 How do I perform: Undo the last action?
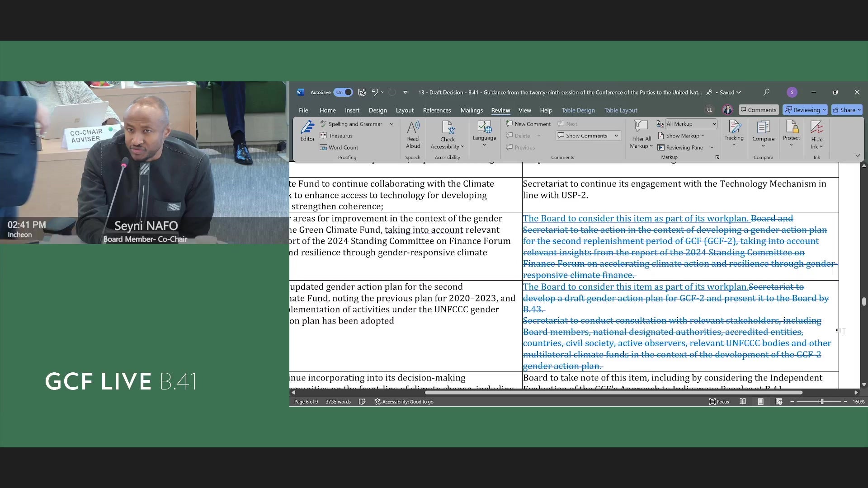point(374,92)
